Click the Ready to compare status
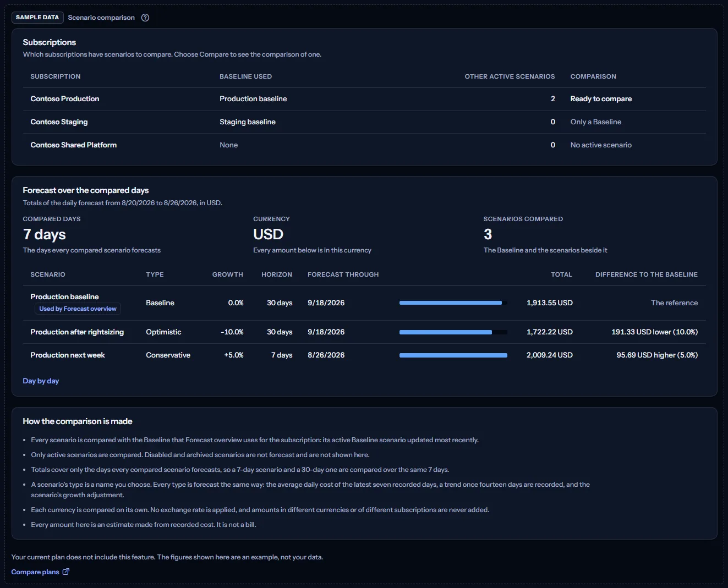728x588 pixels. point(601,99)
